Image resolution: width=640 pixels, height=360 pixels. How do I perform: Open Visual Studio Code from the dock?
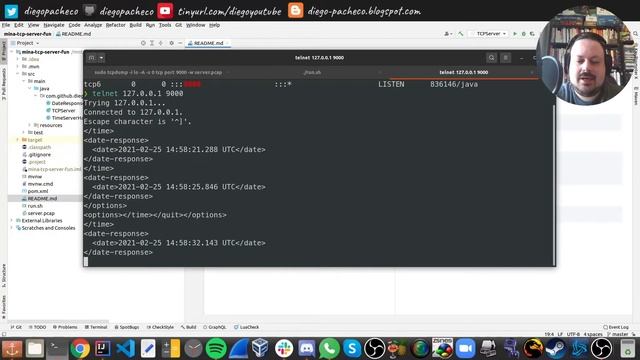pos(126,349)
